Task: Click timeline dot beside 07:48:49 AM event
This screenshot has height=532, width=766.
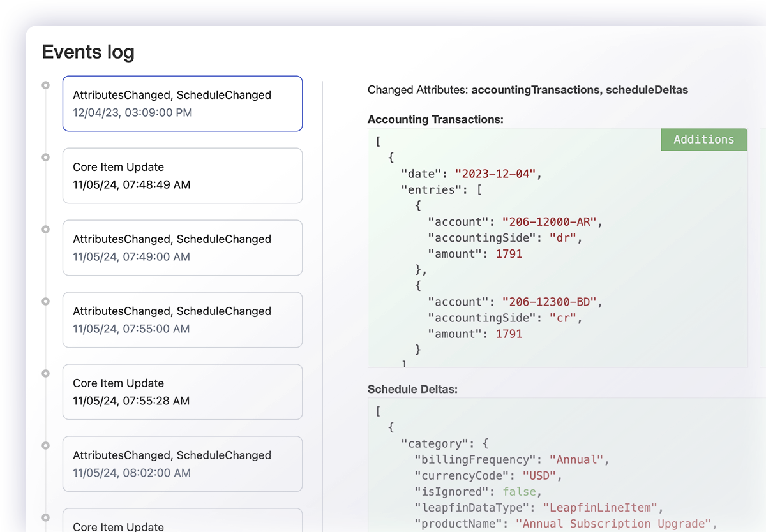Action: 45,157
